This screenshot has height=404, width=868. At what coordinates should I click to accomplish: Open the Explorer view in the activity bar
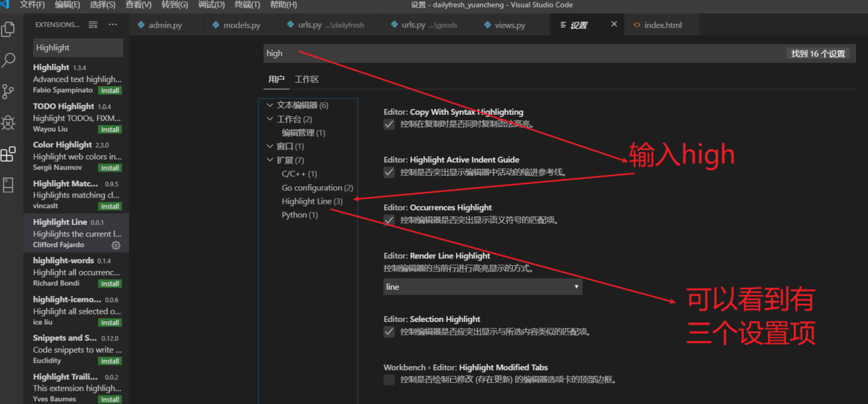point(8,29)
